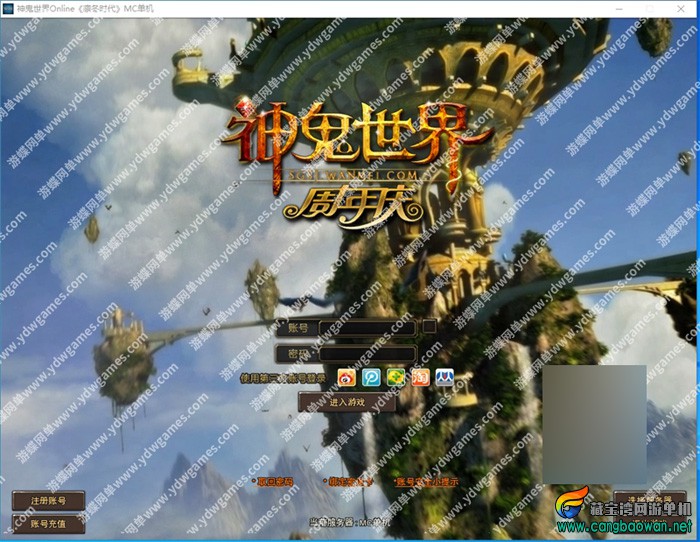The width and height of the screenshot is (700, 542).
Task: Log in with the Sina Weibo icon
Action: click(x=346, y=378)
